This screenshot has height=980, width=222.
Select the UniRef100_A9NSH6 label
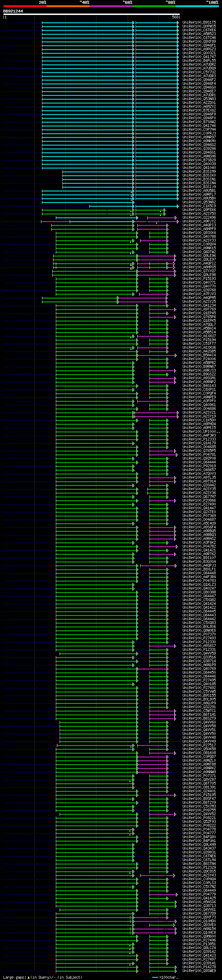[x=199, y=156]
